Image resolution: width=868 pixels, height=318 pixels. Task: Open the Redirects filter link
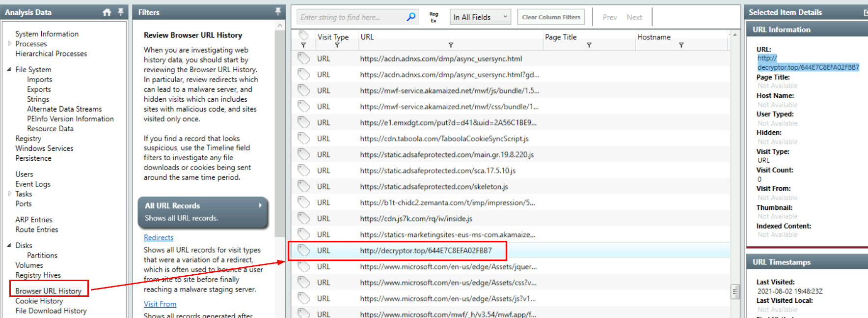click(159, 237)
